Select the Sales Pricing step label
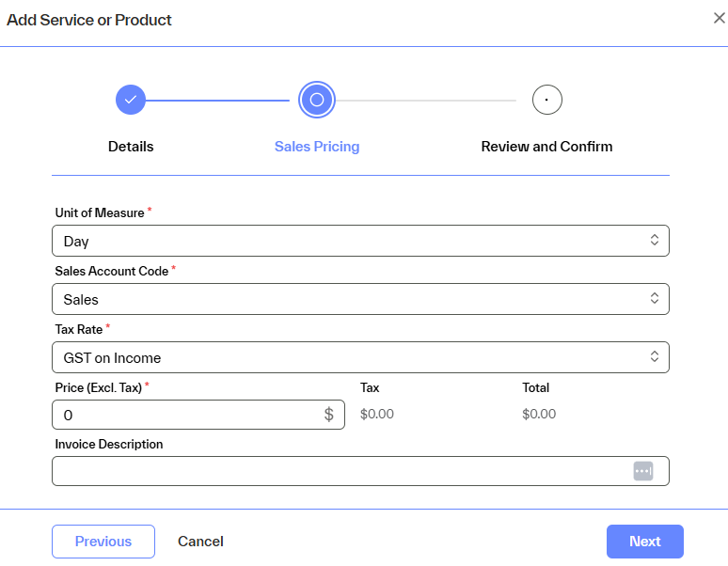The image size is (728, 566). (x=317, y=147)
